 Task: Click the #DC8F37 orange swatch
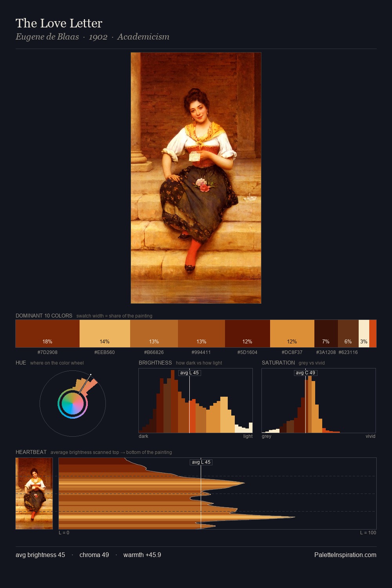(292, 334)
